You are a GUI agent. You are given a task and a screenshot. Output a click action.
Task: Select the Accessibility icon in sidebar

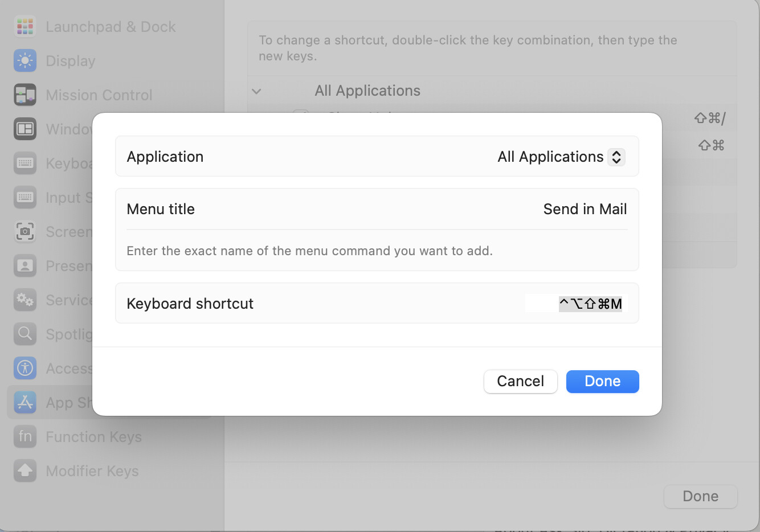click(25, 369)
